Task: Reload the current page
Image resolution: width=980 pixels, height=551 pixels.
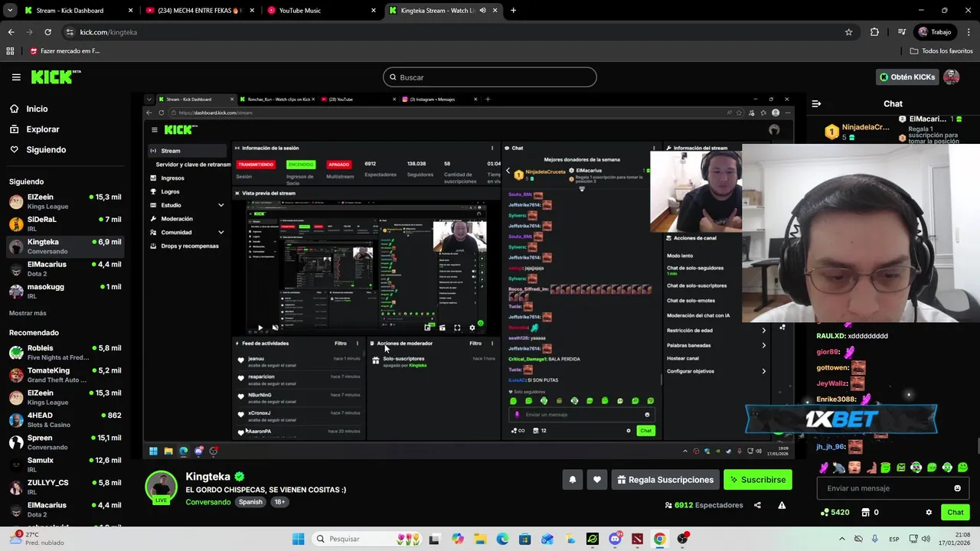Action: tap(47, 32)
